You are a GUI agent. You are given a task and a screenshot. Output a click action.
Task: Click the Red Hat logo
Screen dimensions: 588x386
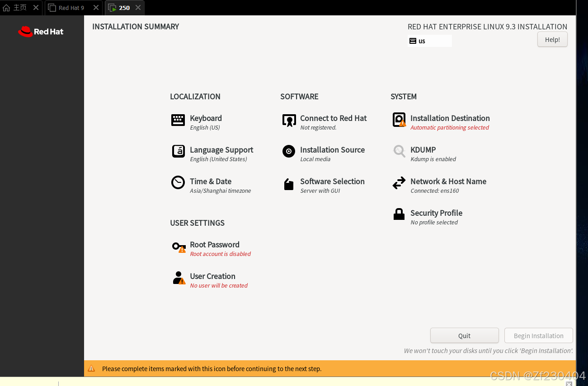(41, 32)
